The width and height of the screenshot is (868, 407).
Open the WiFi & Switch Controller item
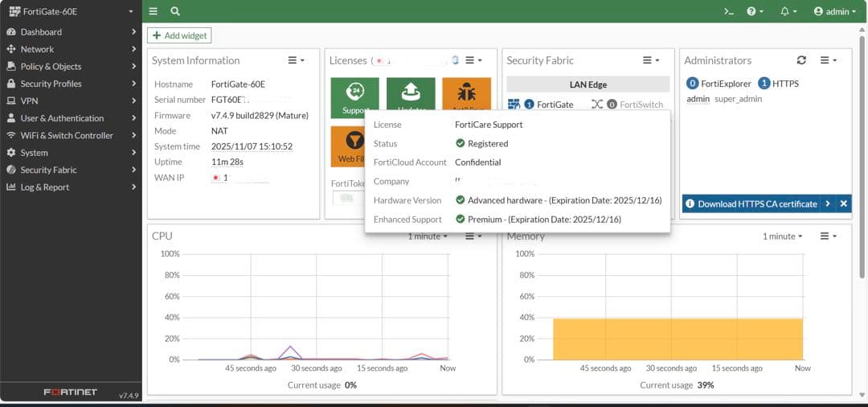click(x=71, y=135)
